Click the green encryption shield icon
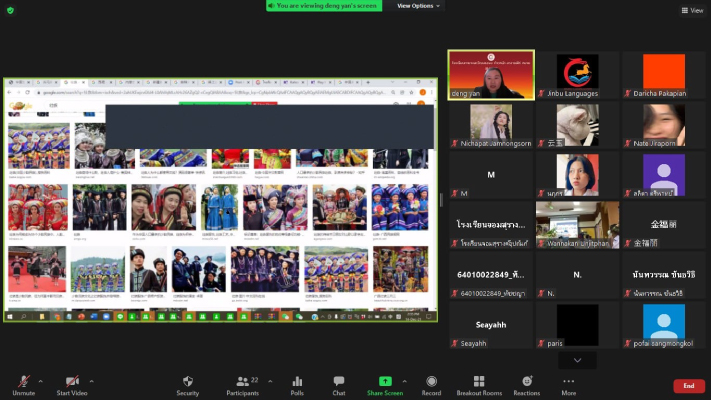The image size is (711, 400). (x=11, y=10)
